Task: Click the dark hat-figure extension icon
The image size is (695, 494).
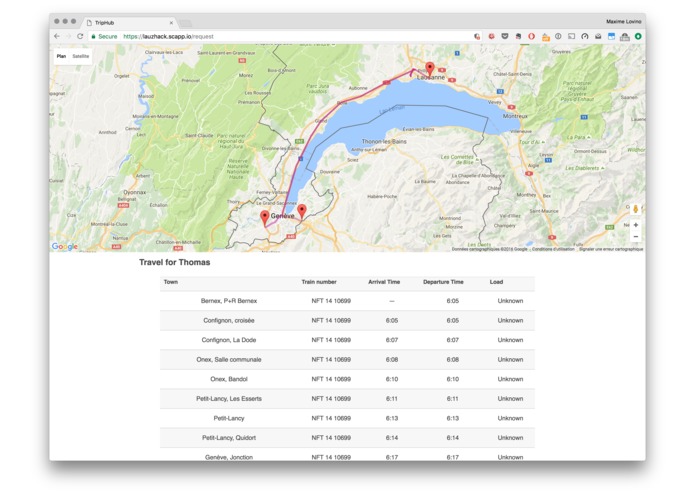Action: coord(518,36)
